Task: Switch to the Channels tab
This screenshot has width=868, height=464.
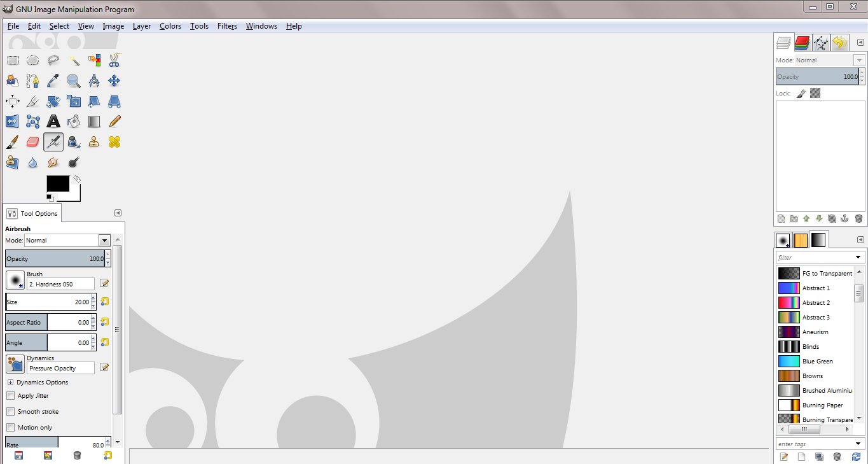Action: (803, 43)
